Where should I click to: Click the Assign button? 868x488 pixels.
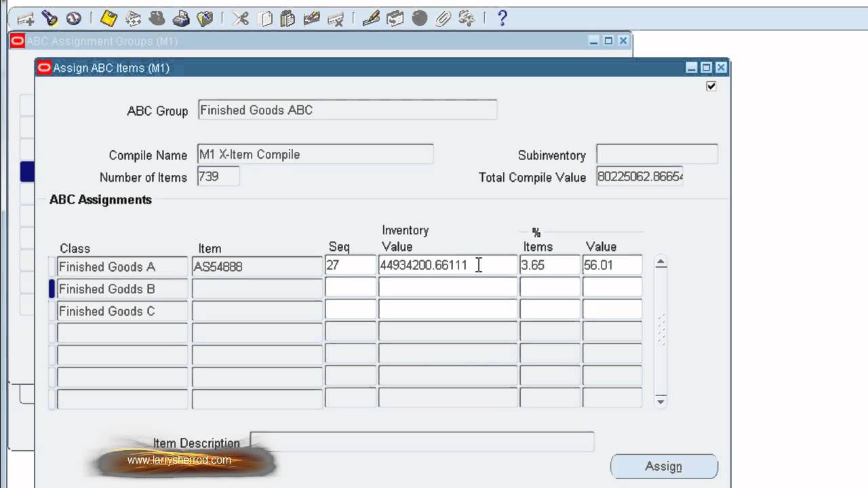click(664, 466)
